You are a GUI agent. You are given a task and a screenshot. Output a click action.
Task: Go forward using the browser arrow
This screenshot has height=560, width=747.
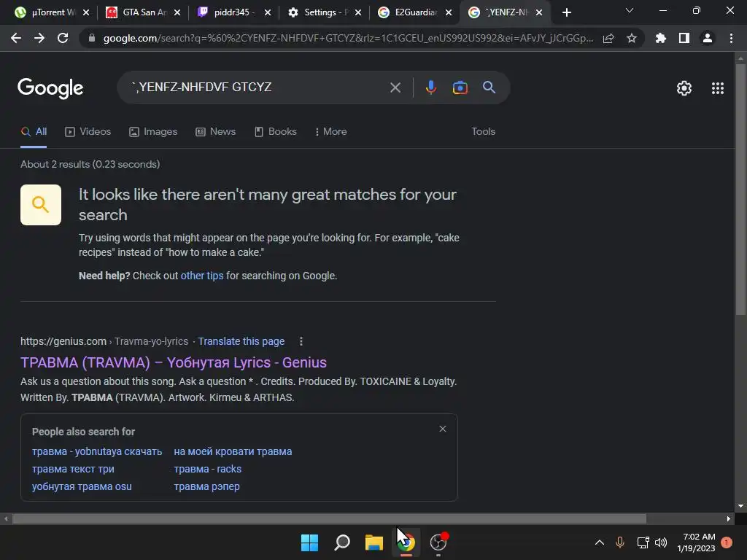tap(39, 38)
